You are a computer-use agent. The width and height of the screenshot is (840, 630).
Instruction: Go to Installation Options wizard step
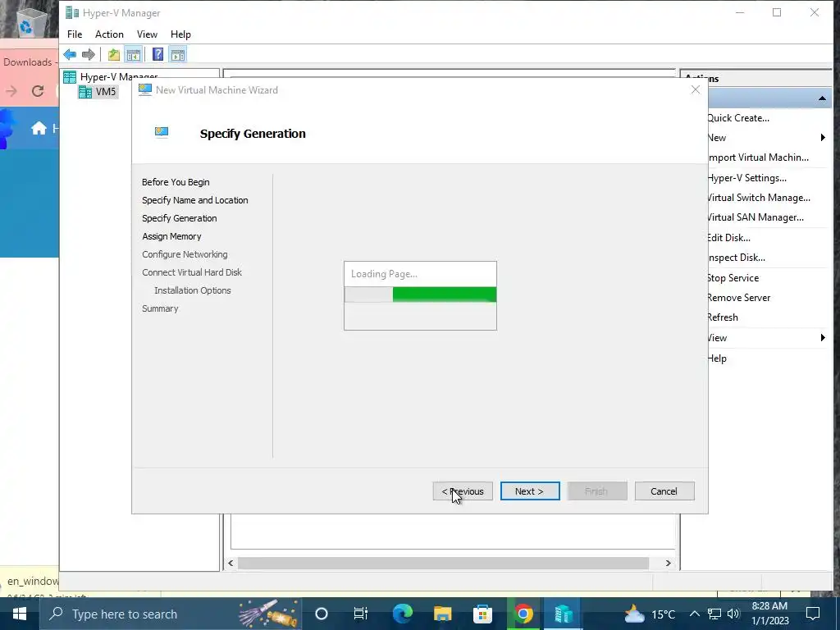coord(192,290)
